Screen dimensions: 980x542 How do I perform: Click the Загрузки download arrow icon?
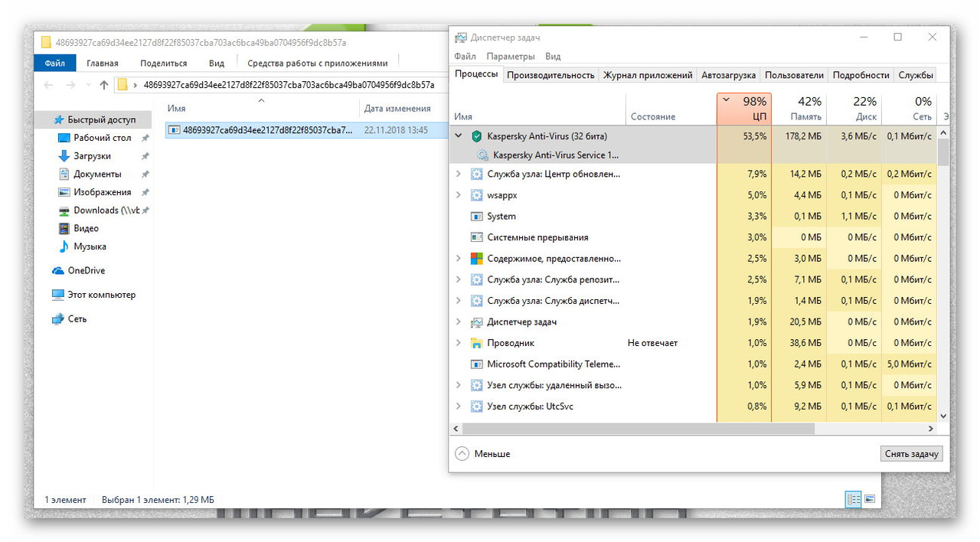point(64,156)
